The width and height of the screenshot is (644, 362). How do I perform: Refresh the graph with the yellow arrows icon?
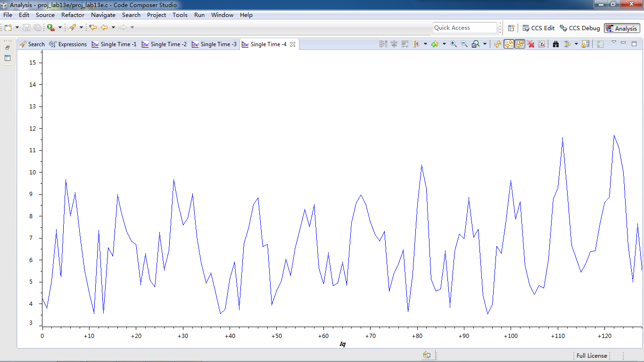(497, 44)
